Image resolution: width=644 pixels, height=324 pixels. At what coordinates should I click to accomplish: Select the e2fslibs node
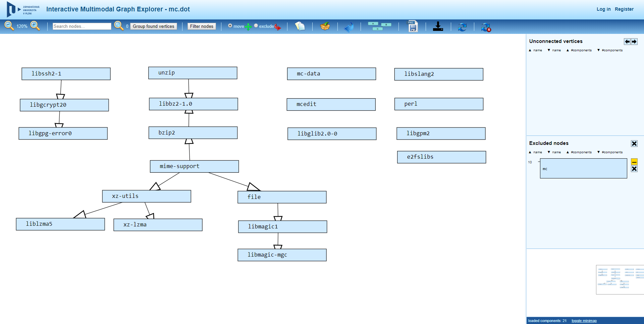[x=442, y=157]
